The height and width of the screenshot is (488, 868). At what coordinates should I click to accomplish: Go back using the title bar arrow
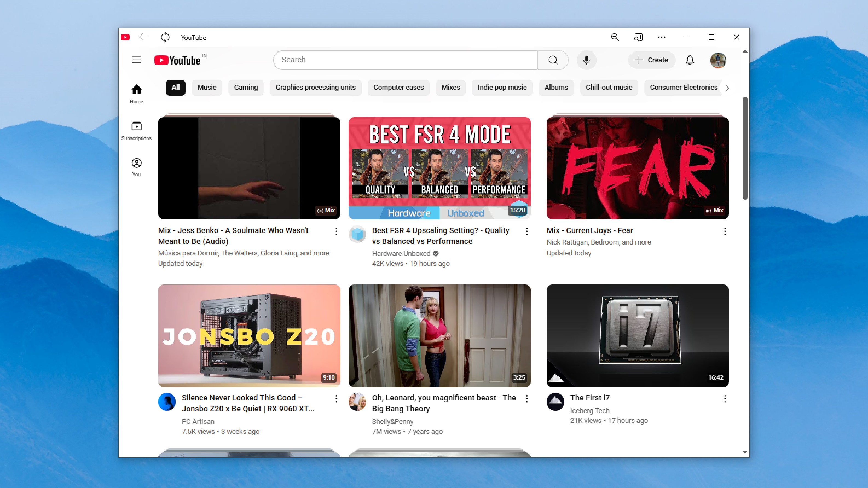[x=143, y=37]
